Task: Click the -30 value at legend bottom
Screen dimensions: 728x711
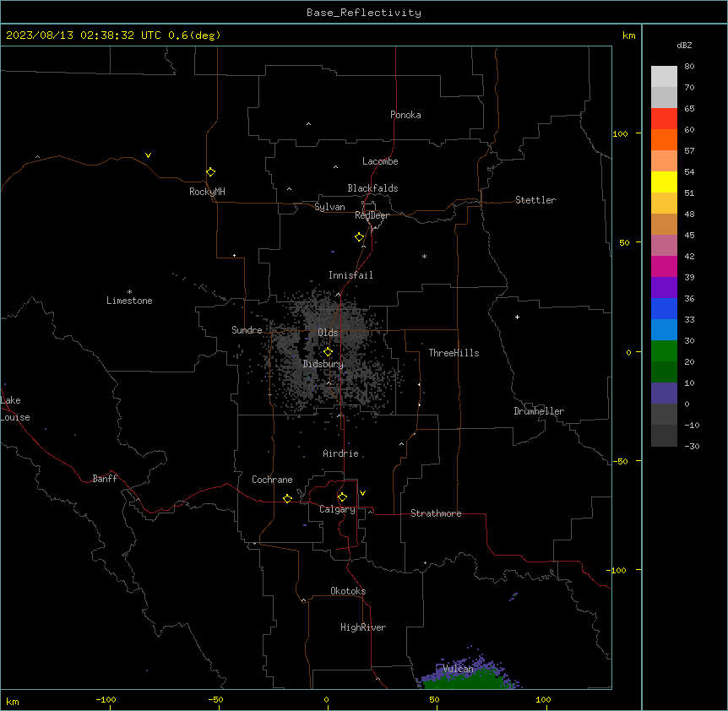Action: click(x=692, y=446)
